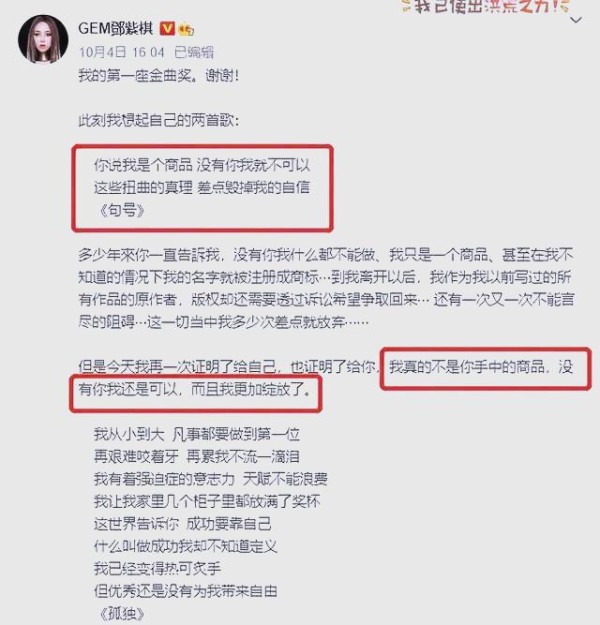
Task: Expand the post options chevron at top right
Action: (x=576, y=20)
